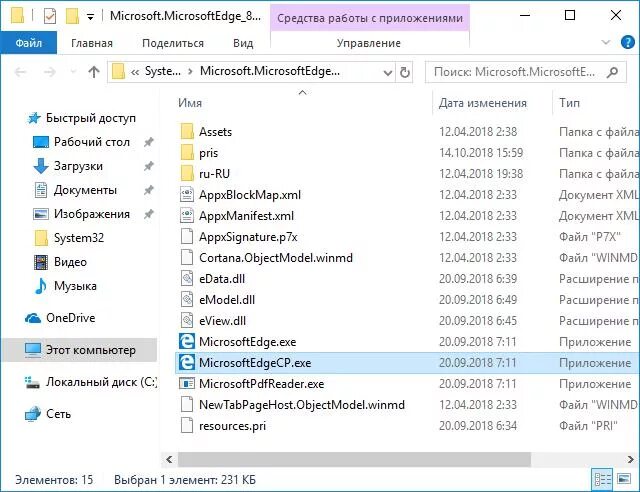Switch to the Вид ribbon tab
640x492 pixels.
tap(243, 43)
